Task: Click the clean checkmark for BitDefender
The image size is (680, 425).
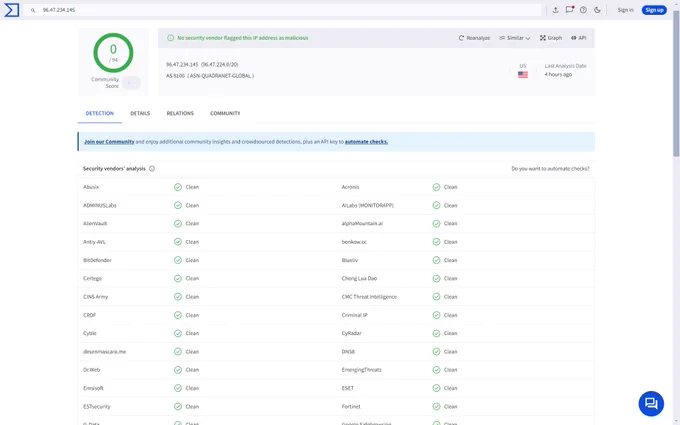Action: [178, 260]
